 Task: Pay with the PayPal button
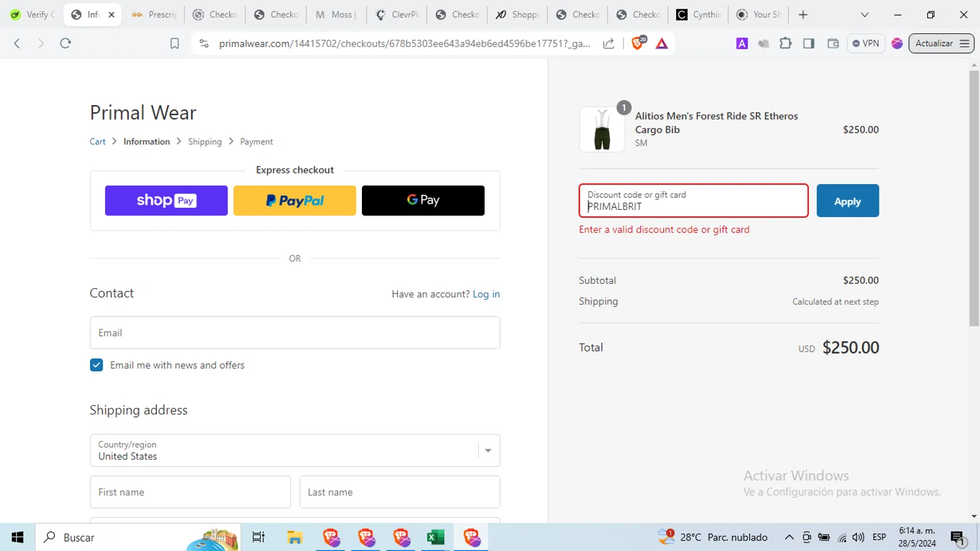point(295,201)
